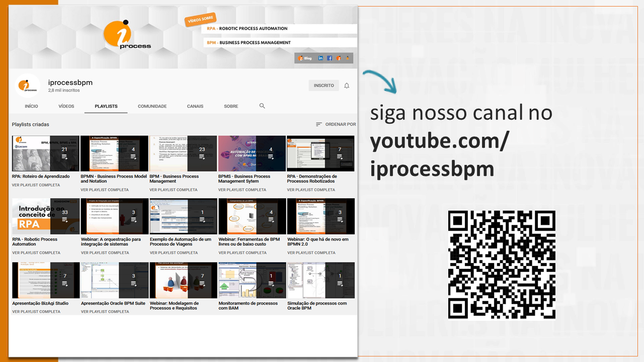This screenshot has width=644, height=362.
Task: Go to the INÍCIO tab
Action: coord(31,106)
